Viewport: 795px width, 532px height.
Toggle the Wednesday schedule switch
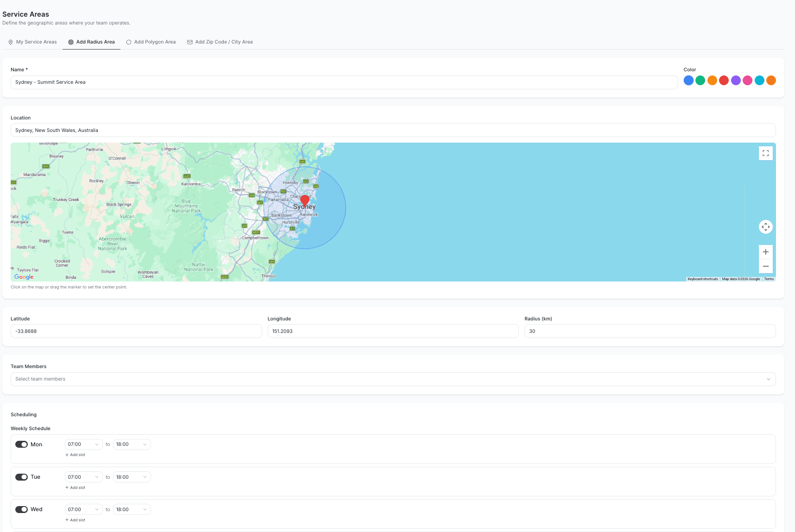[22, 509]
